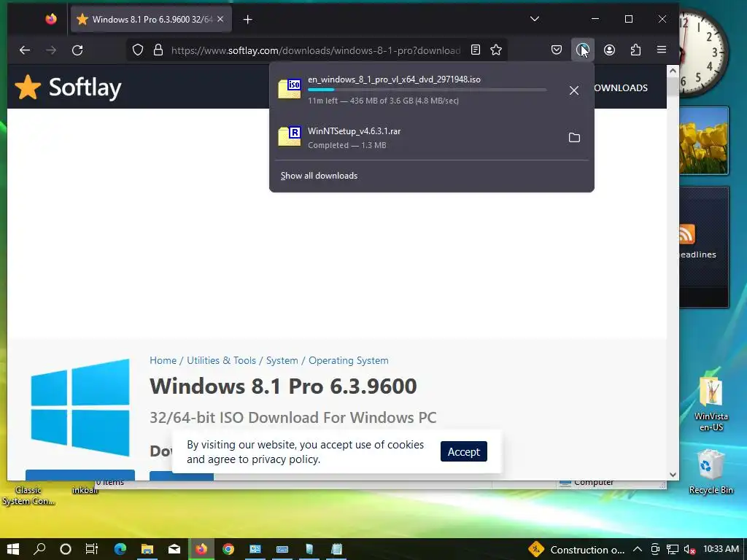
Task: Select the WinNTSetup_v4.6.3.1.rar entry name
Action: [x=354, y=131]
